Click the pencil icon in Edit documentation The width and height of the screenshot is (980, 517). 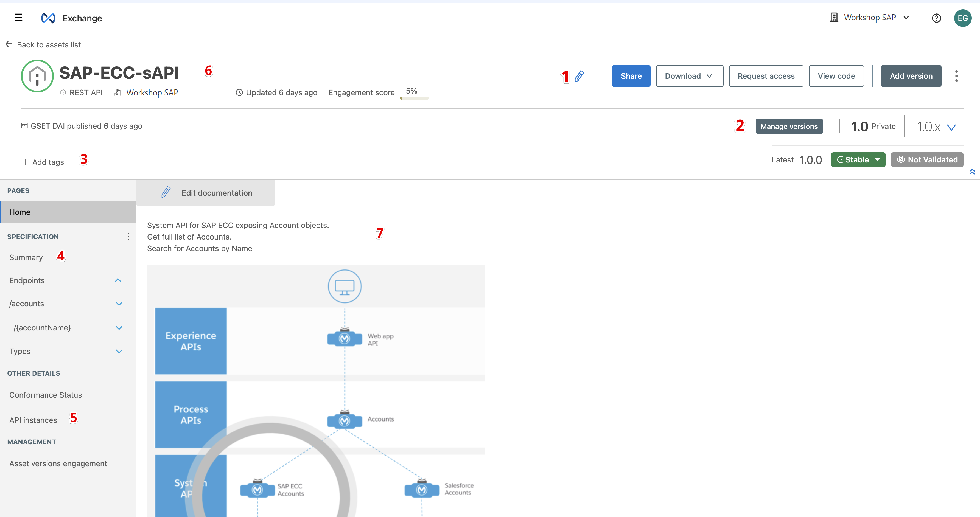click(166, 192)
